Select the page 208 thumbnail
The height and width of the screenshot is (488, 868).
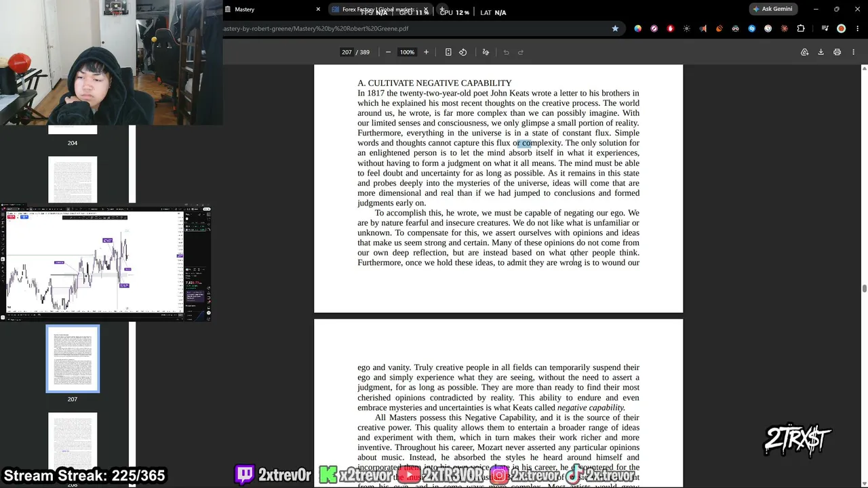click(73, 445)
